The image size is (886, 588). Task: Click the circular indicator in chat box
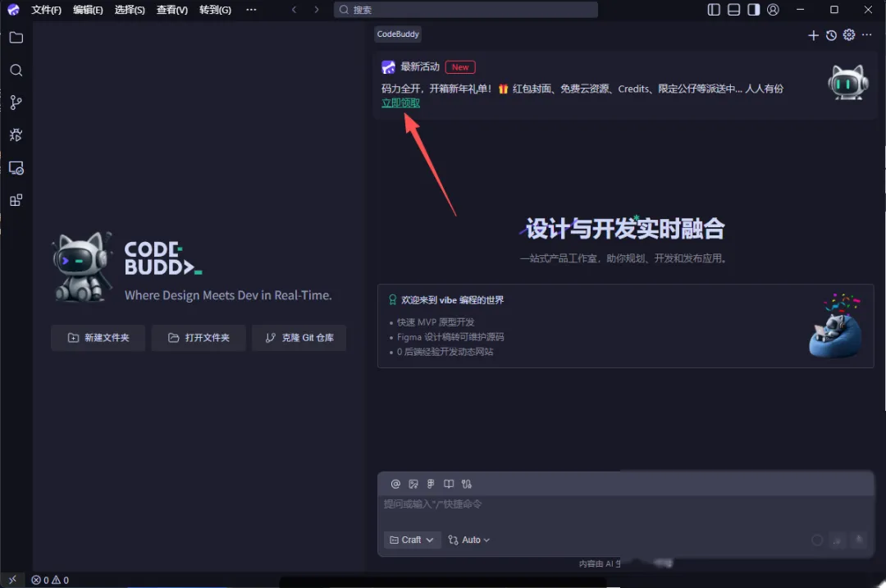pos(817,540)
